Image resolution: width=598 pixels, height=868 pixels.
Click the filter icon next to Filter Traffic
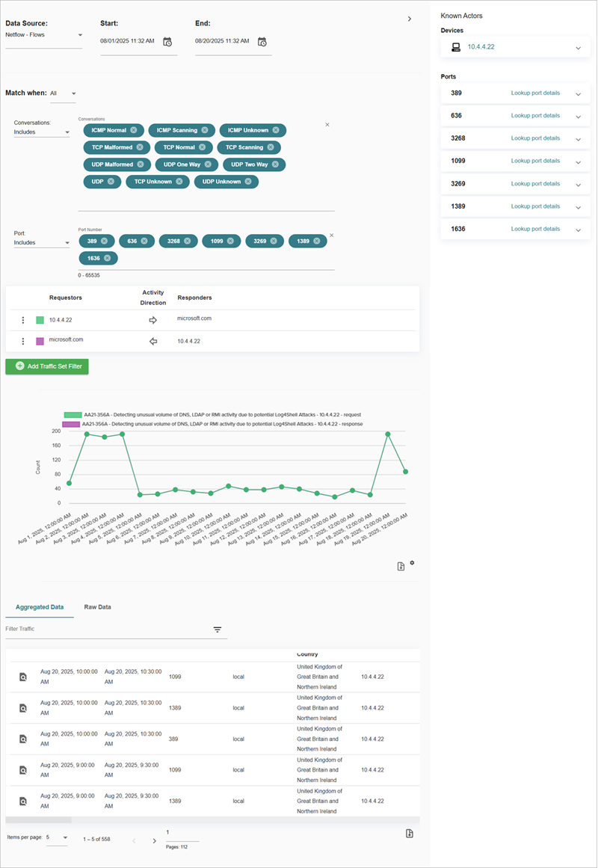(x=218, y=630)
